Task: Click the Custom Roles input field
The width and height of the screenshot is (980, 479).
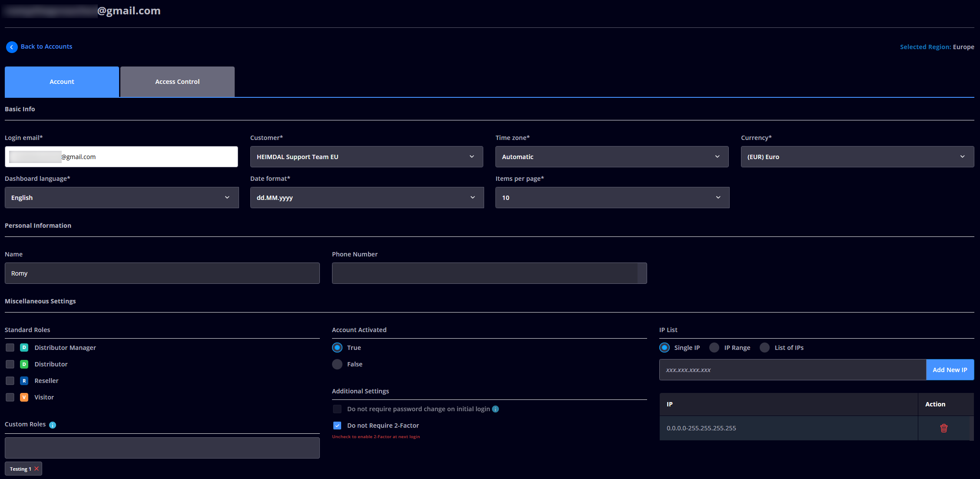Action: tap(162, 448)
